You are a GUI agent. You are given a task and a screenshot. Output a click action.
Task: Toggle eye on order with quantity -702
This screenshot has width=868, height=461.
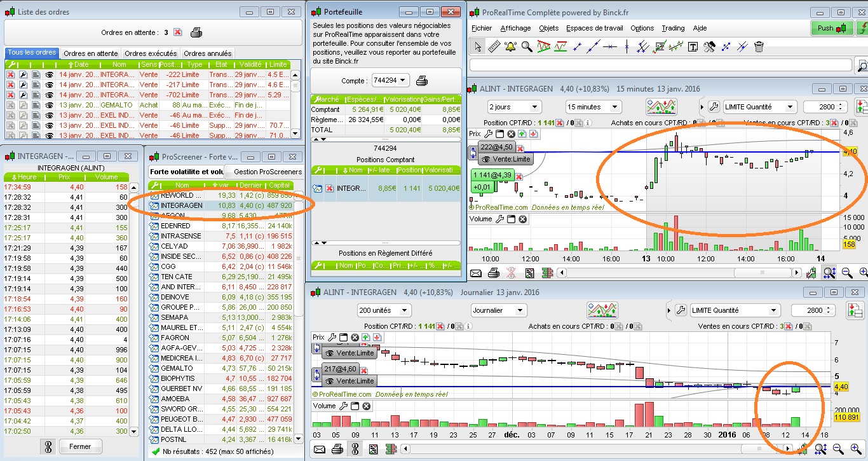pyautogui.click(x=49, y=95)
